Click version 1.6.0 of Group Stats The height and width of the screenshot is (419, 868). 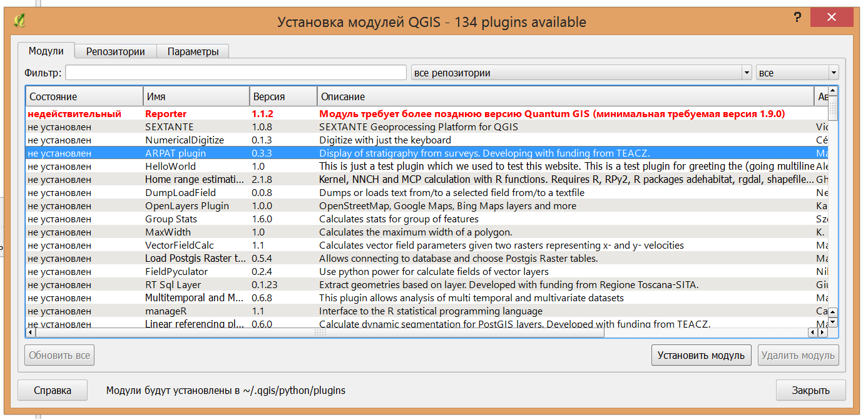click(x=262, y=219)
